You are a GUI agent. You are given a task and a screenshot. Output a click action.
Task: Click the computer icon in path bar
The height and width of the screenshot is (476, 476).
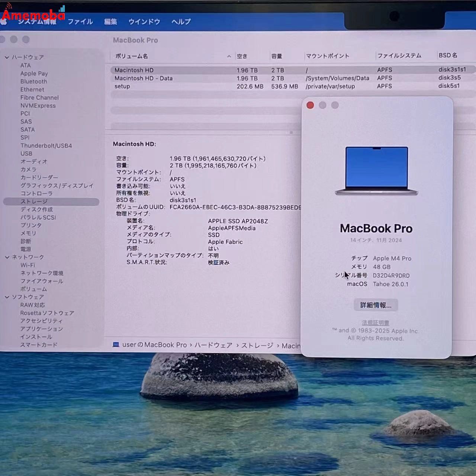point(116,345)
